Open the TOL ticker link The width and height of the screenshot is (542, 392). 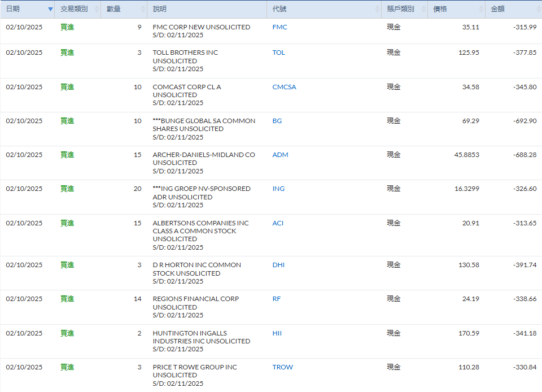click(278, 53)
